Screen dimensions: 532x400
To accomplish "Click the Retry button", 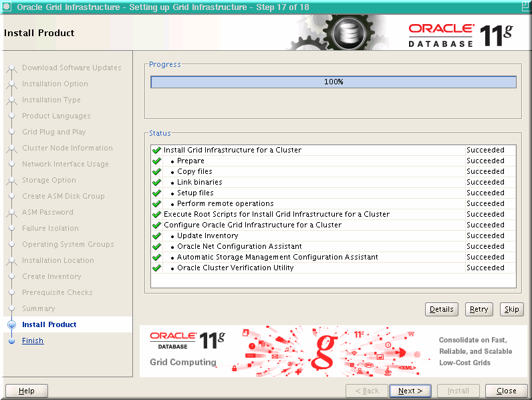I will [479, 309].
